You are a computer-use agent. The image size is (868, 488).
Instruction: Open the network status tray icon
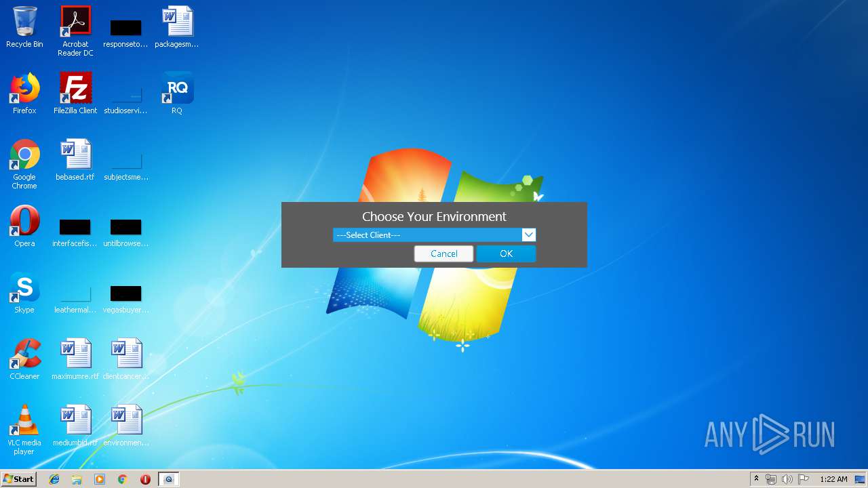[x=771, y=479]
